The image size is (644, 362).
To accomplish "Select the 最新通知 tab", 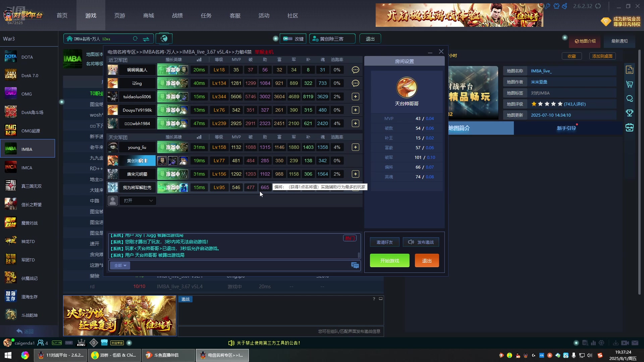I will (619, 41).
